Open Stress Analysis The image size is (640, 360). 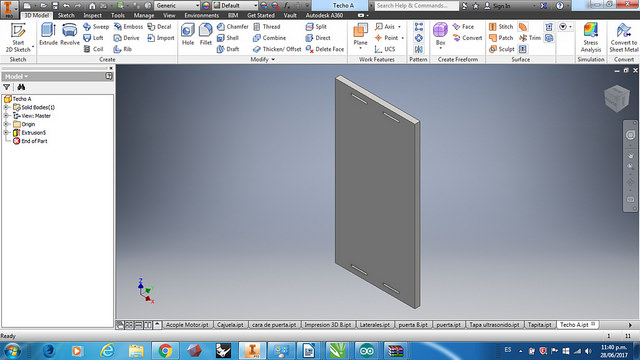pyautogui.click(x=591, y=38)
